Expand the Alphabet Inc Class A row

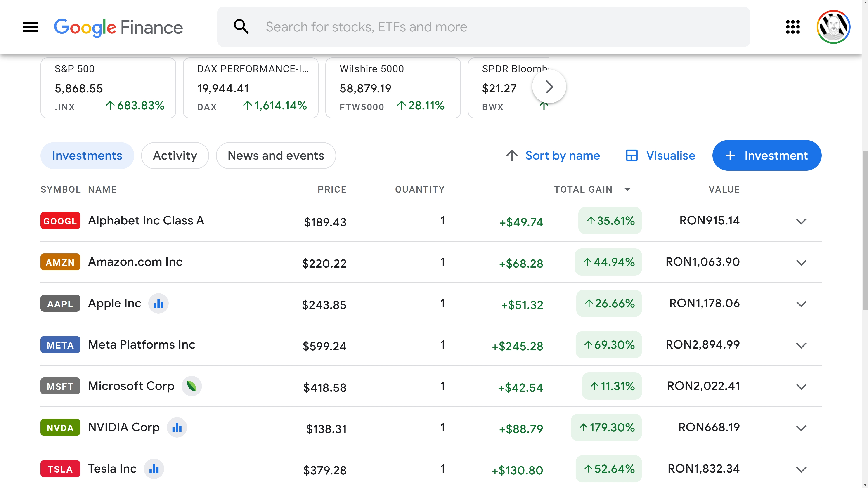click(801, 221)
